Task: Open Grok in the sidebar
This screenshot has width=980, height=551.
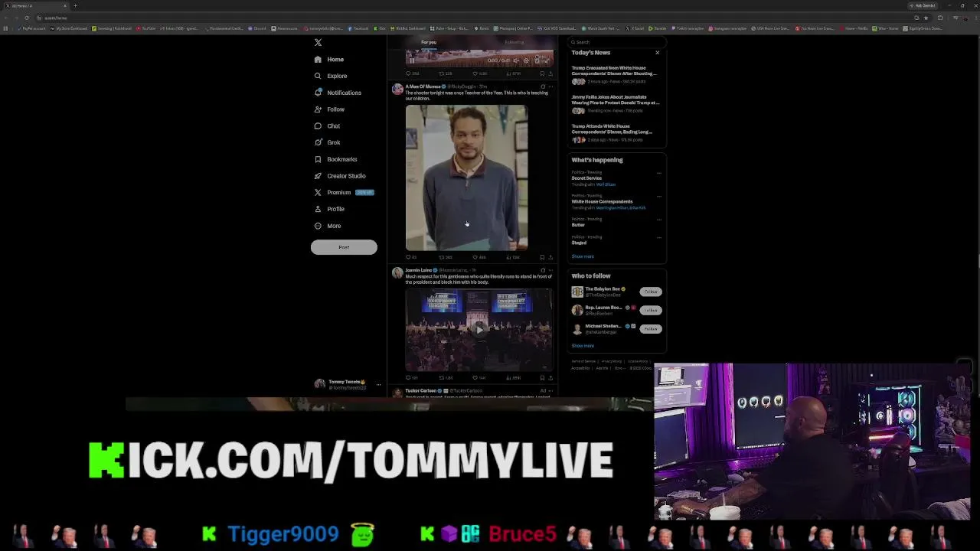Action: [328, 142]
